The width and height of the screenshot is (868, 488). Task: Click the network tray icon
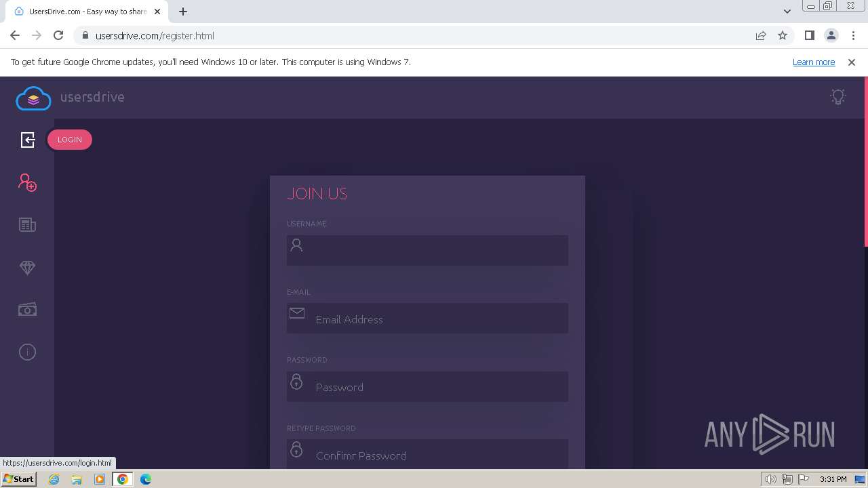point(787,479)
